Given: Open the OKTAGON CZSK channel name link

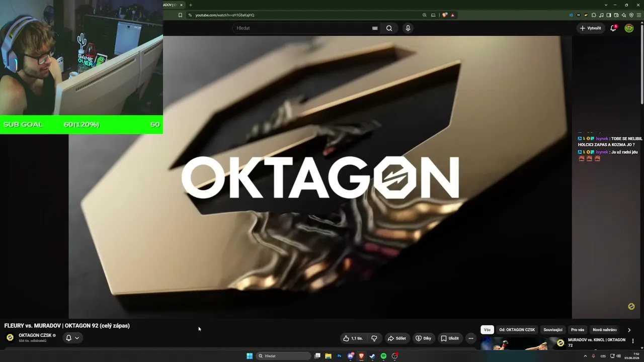Looking at the screenshot, I should pyautogui.click(x=35, y=335).
